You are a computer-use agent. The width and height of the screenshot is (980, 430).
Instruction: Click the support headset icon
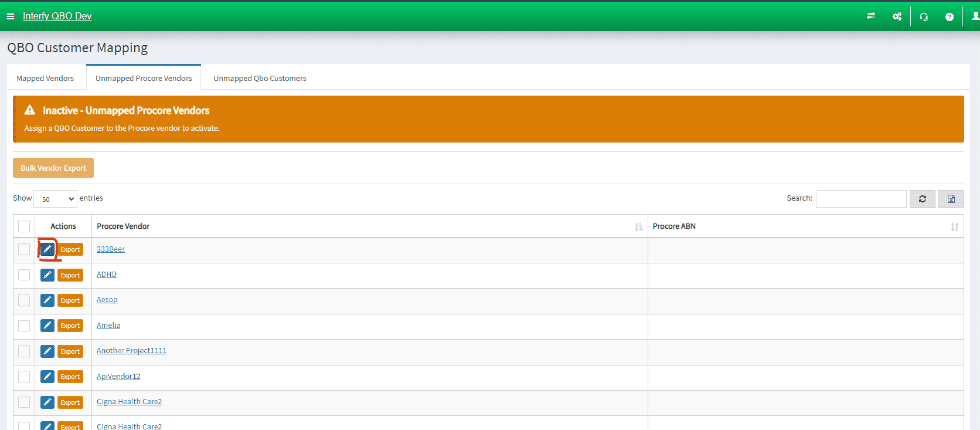(x=924, y=16)
